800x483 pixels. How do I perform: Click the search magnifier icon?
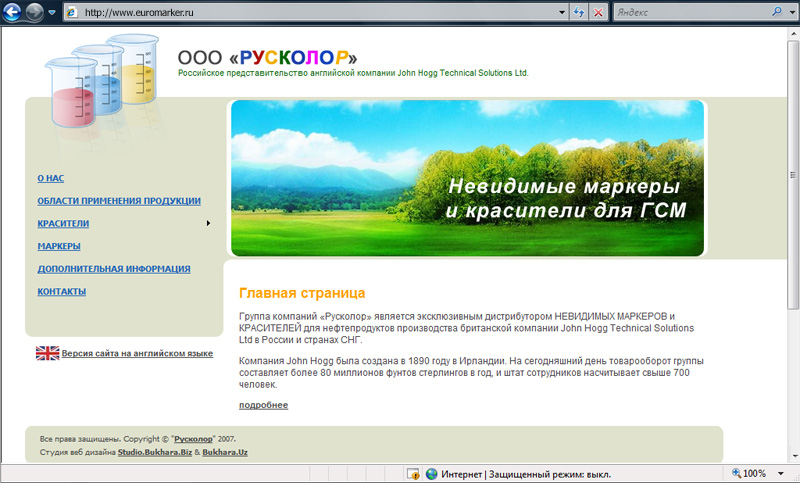[x=777, y=12]
